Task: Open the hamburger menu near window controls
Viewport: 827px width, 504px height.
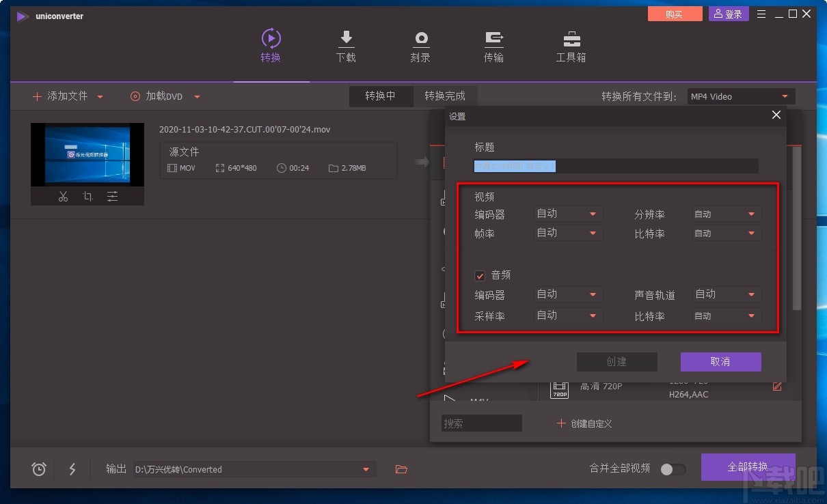Action: [761, 13]
